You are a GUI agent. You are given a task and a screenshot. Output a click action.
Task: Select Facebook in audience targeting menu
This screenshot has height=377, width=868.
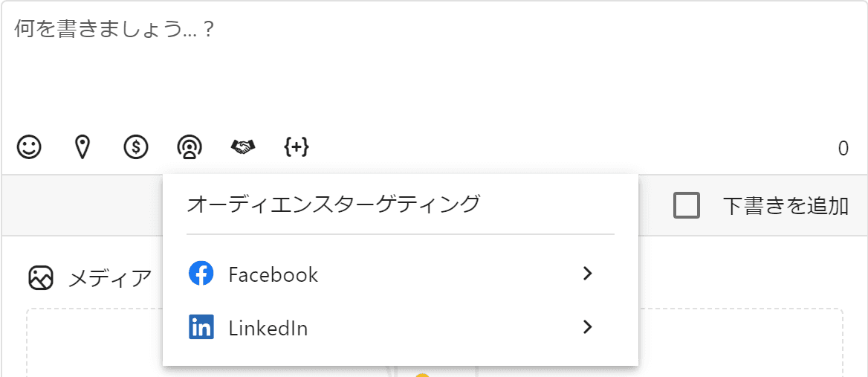pyautogui.click(x=273, y=275)
